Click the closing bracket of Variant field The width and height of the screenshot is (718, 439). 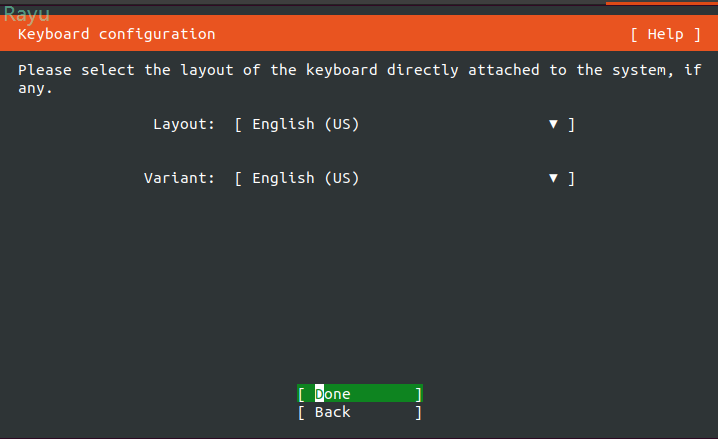[571, 178]
